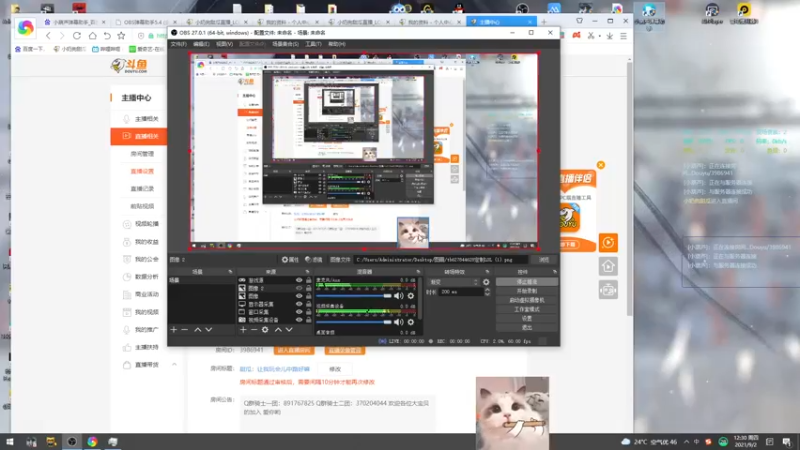
Task: Mute the second mixer channel speaker icon
Action: [398, 322]
